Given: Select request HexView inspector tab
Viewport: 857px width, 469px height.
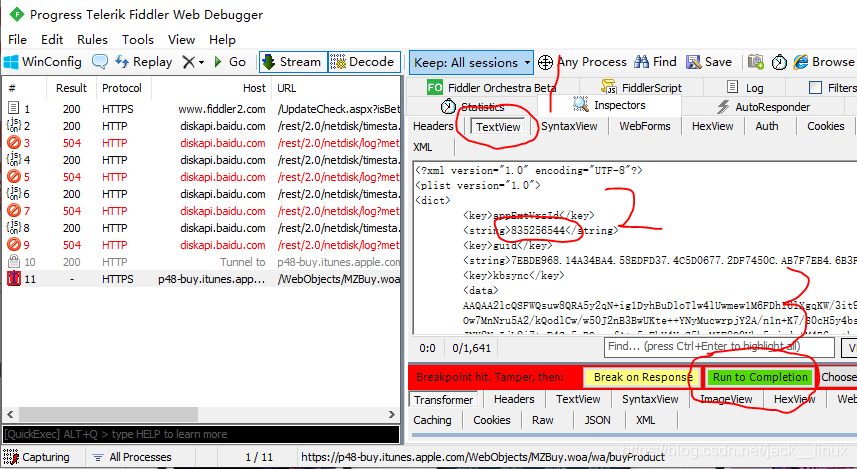Looking at the screenshot, I should pyautogui.click(x=712, y=126).
